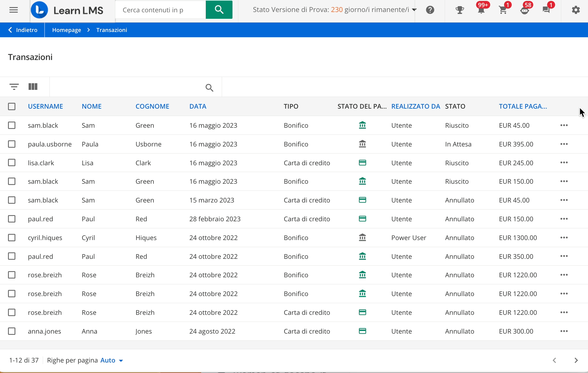The image size is (588, 373).
Task: Click 'EUR 245.00' amount cell
Action: pyautogui.click(x=516, y=163)
